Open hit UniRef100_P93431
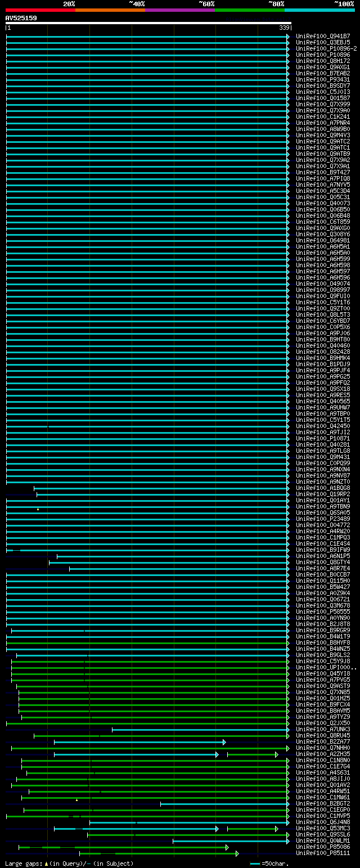 click(322, 79)
